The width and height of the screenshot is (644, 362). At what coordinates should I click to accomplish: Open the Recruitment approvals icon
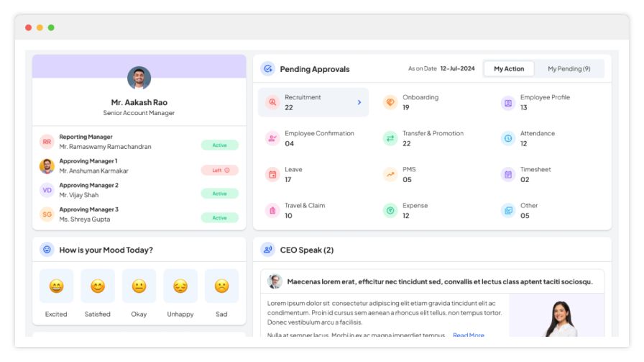tap(272, 102)
